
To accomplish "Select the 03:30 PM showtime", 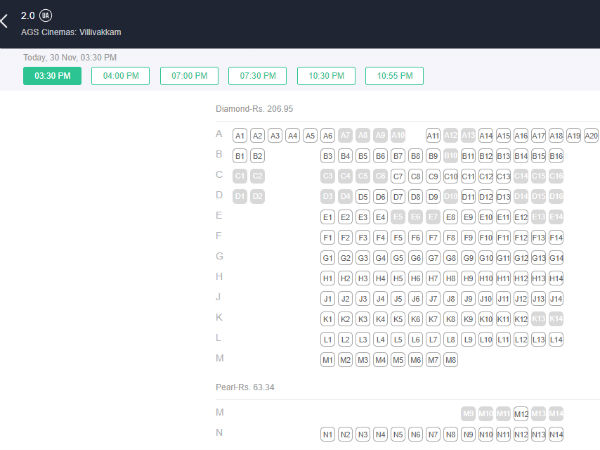I will (52, 76).
